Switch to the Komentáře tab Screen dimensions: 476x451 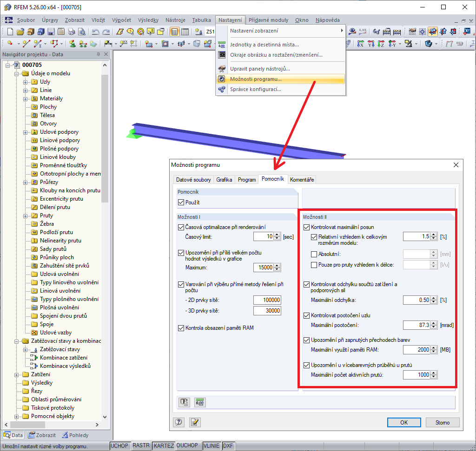click(302, 180)
